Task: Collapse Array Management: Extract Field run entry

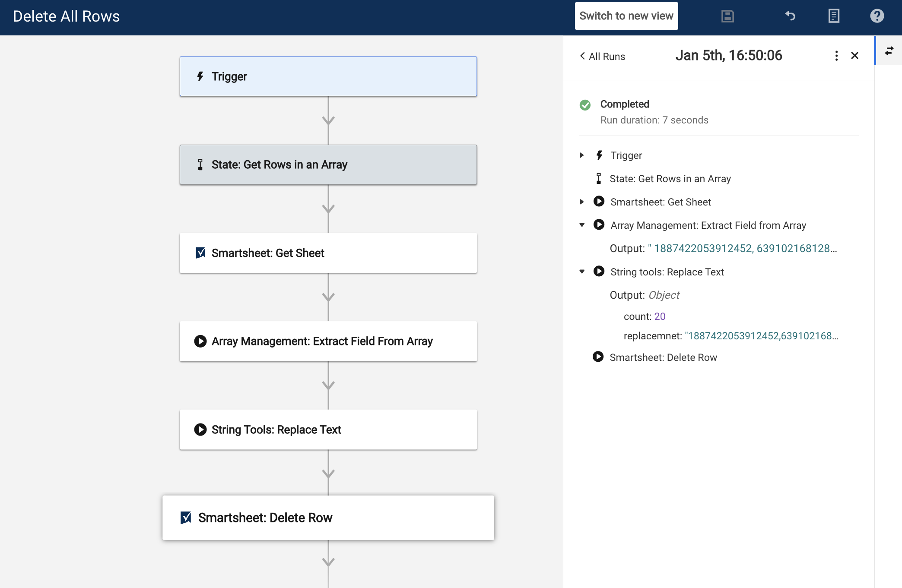Action: click(582, 225)
